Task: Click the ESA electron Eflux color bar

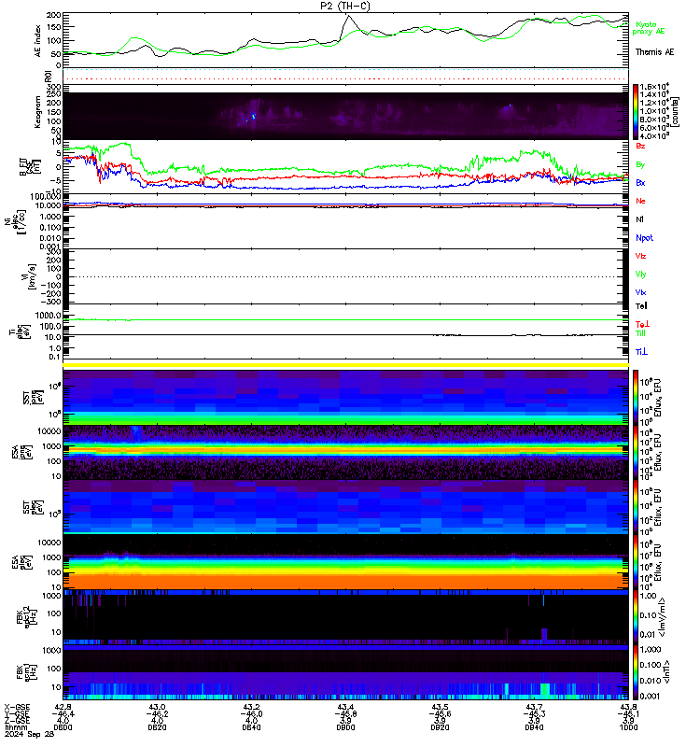Action: click(x=636, y=562)
